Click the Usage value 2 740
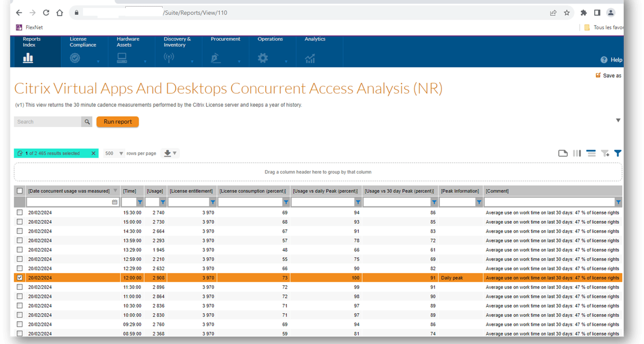This screenshot has width=644, height=344. click(158, 213)
